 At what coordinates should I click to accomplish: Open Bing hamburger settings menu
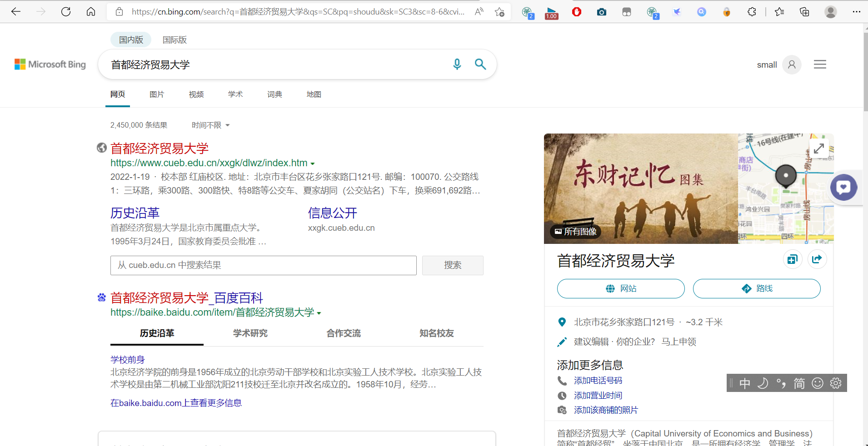[820, 64]
